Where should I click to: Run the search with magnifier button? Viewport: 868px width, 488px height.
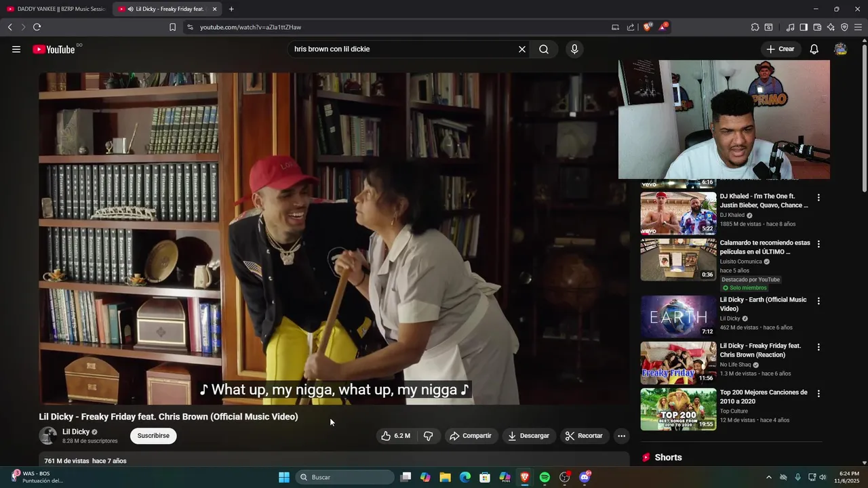544,49
